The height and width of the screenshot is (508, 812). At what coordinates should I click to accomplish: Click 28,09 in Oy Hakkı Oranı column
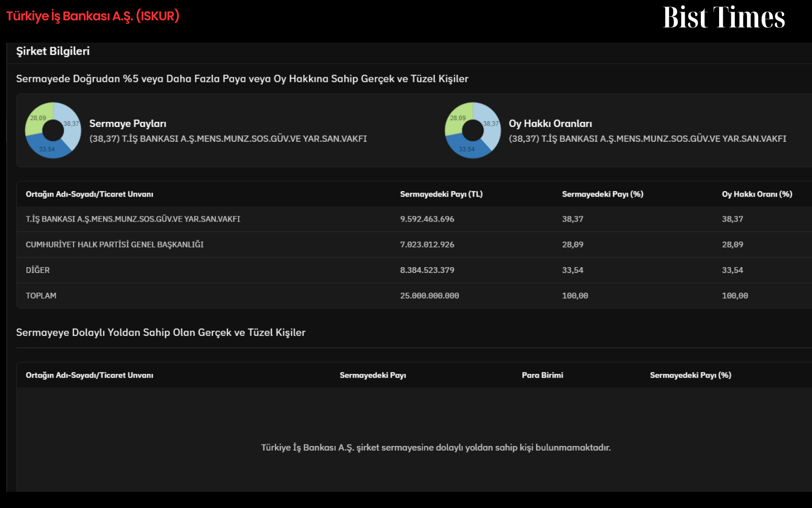[732, 244]
